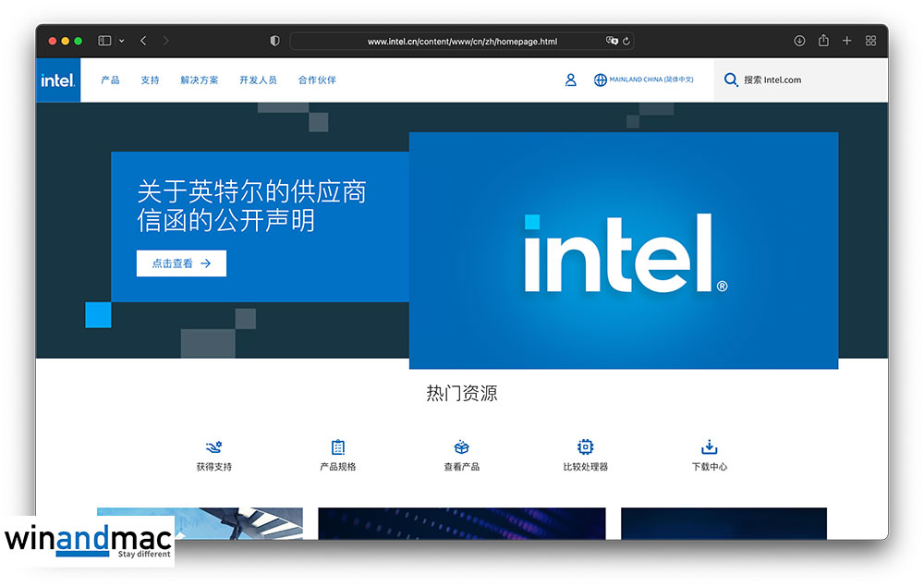Image resolution: width=924 pixels, height=587 pixels.
Task: Open the user account sign-in icon
Action: [x=571, y=80]
